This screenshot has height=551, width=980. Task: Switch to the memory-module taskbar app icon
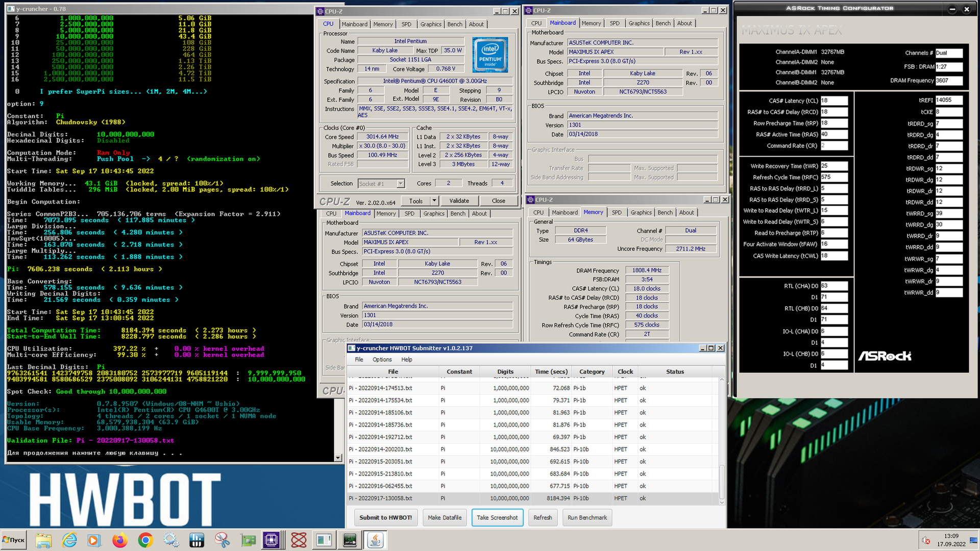point(350,540)
